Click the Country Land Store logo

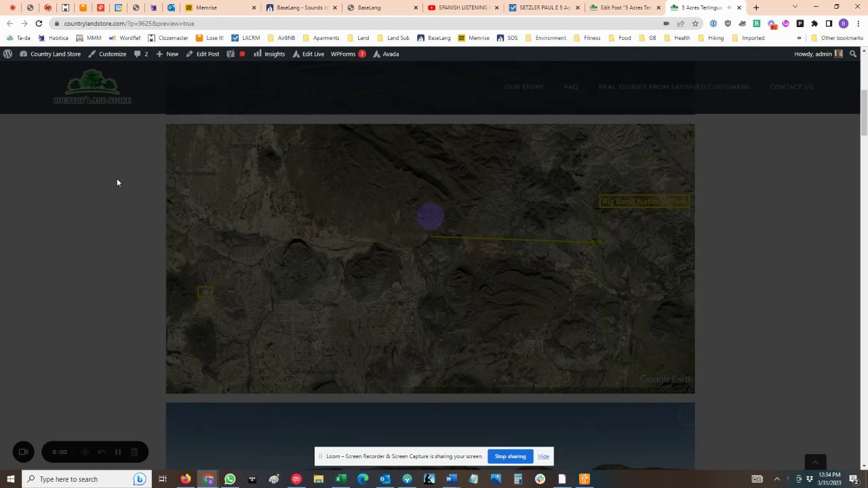pyautogui.click(x=92, y=88)
